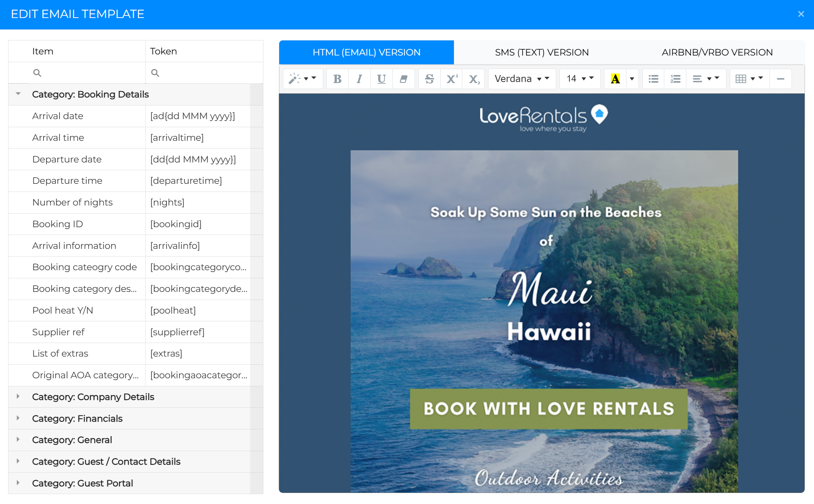Click the eraser remove-format icon
814x504 pixels.
click(x=404, y=79)
